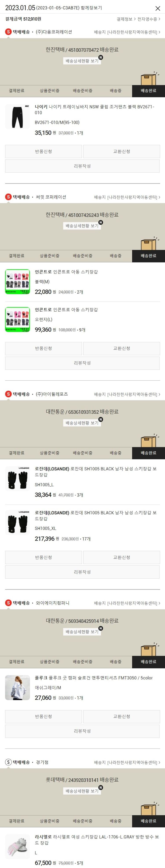Click delivery box icon in first shipment banner
165x868 pixels.
click(x=149, y=78)
